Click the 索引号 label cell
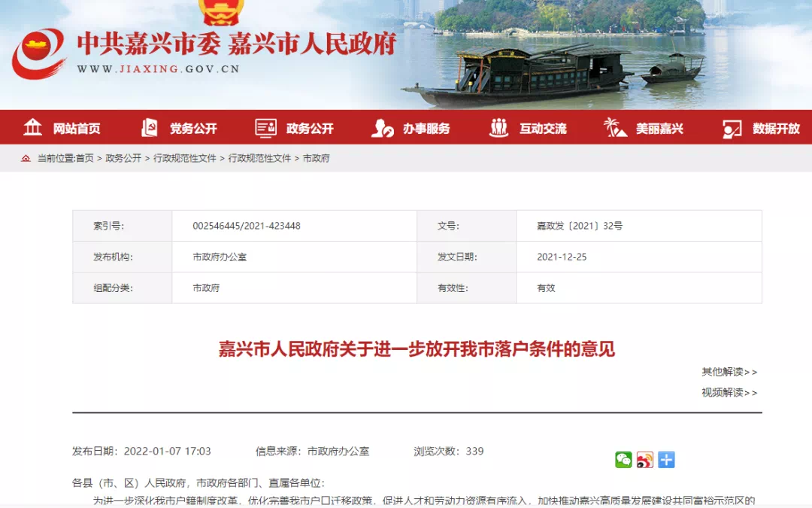 [123, 226]
